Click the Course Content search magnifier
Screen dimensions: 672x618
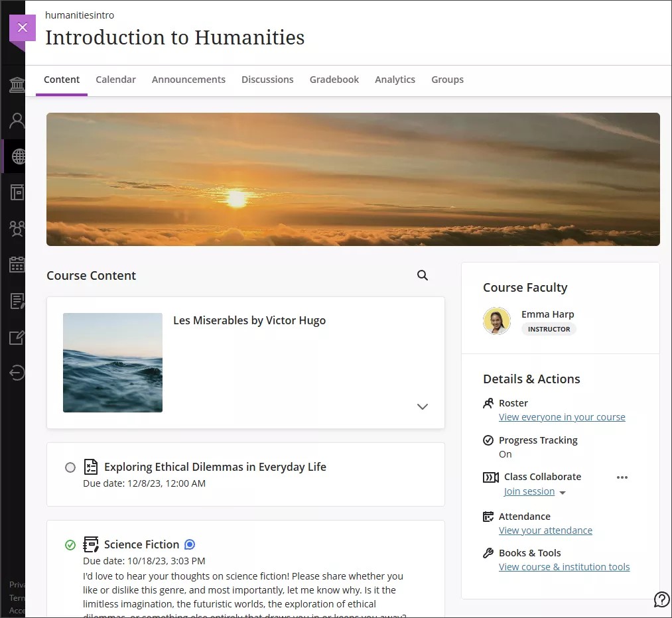tap(423, 275)
